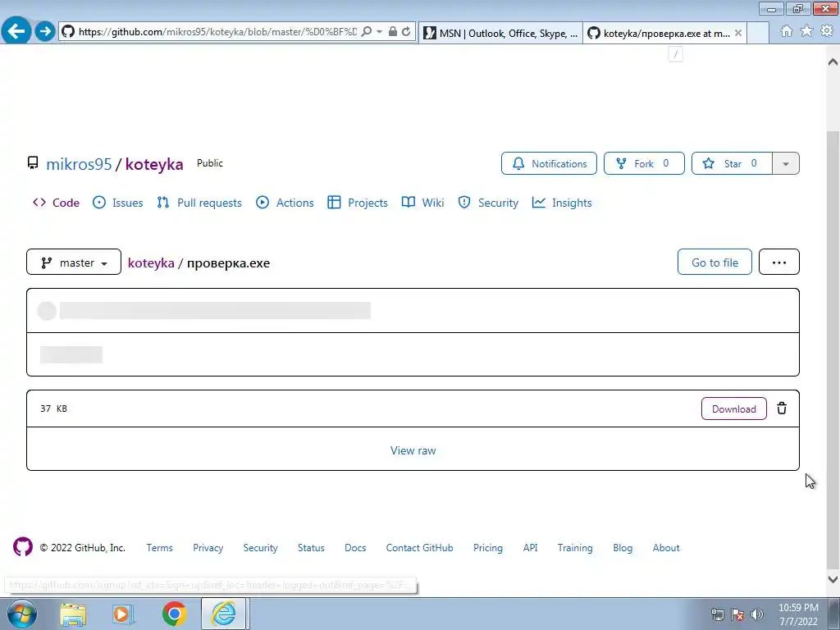Open the Issues tab
This screenshot has height=630, width=840.
(x=118, y=203)
